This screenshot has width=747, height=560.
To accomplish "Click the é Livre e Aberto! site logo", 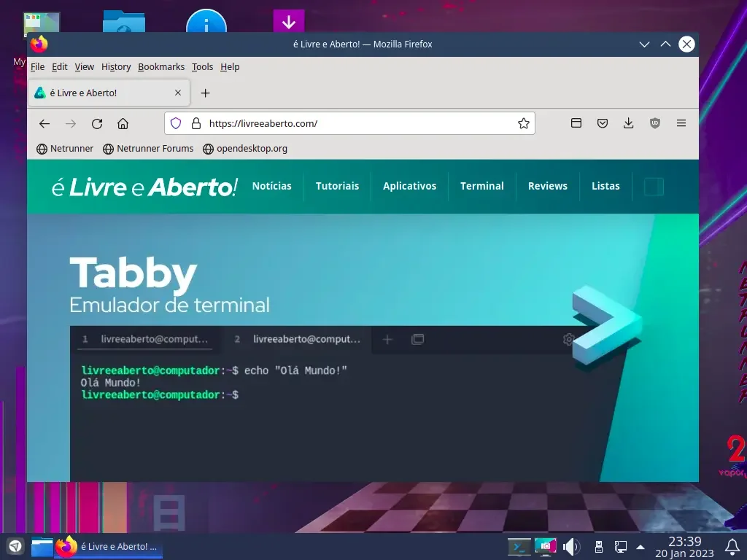I will (145, 187).
